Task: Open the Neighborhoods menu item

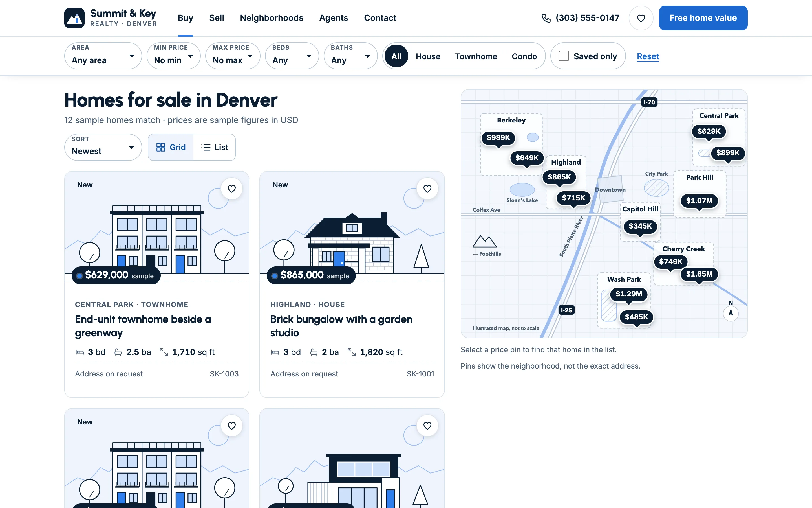Action: (x=272, y=18)
